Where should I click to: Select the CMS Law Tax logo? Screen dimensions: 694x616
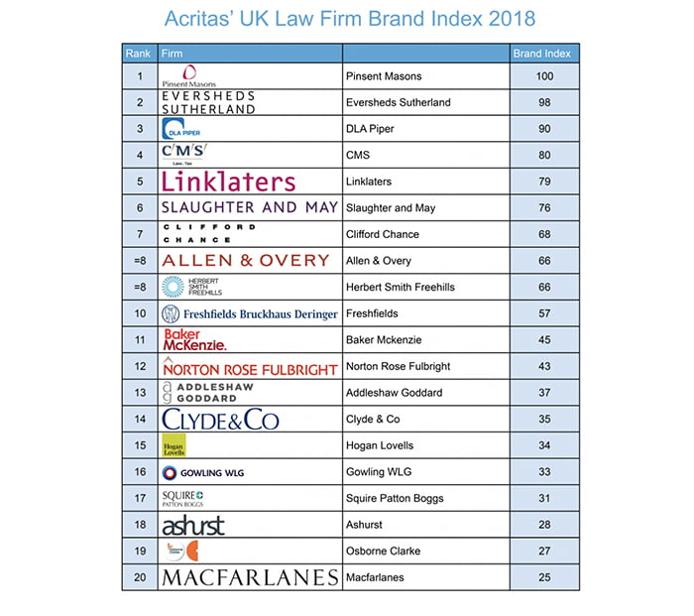[183, 154]
